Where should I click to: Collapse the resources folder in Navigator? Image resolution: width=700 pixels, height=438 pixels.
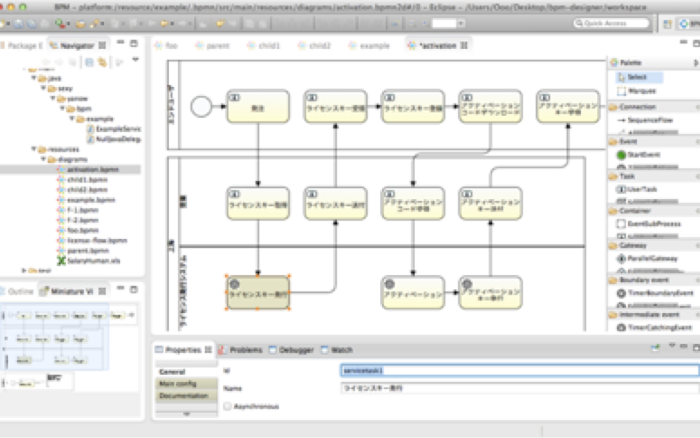[31, 148]
